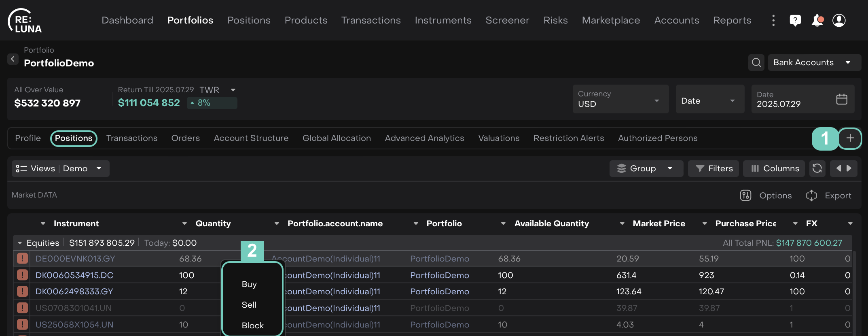The width and height of the screenshot is (868, 336).
Task: Open the Risks navigation item
Action: (555, 20)
